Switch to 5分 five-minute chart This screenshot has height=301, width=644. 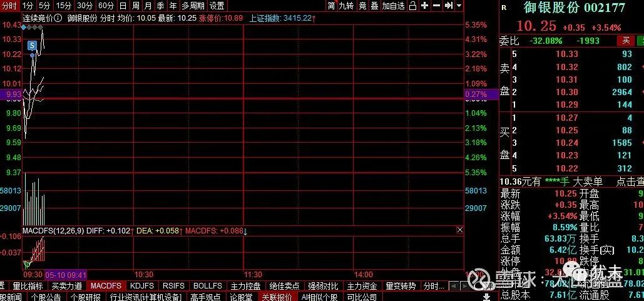click(44, 6)
